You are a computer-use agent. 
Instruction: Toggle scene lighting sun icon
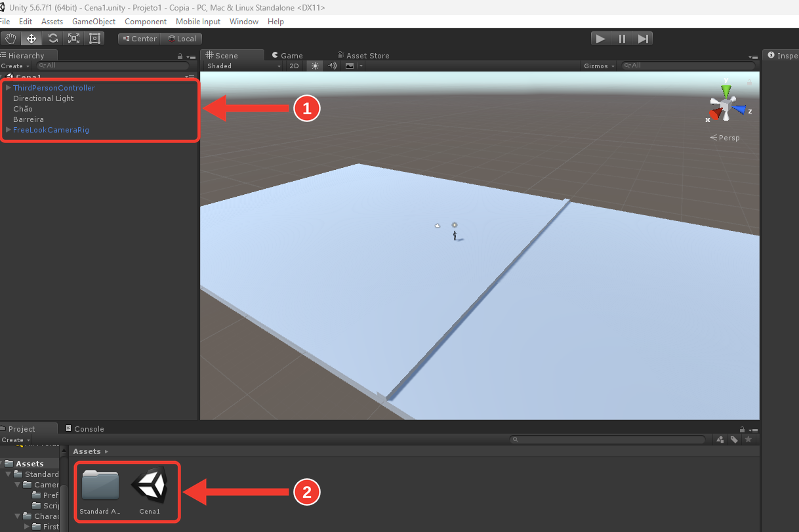(x=315, y=66)
